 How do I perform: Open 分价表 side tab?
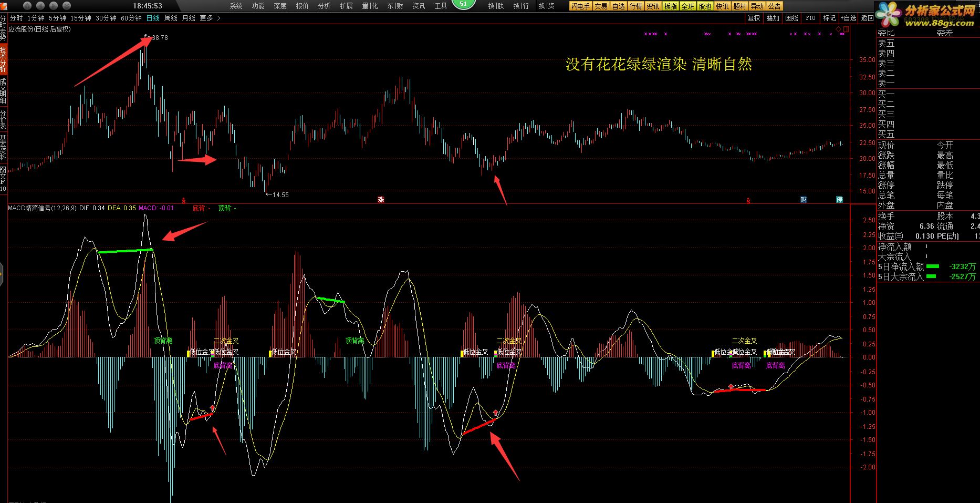click(x=3, y=119)
